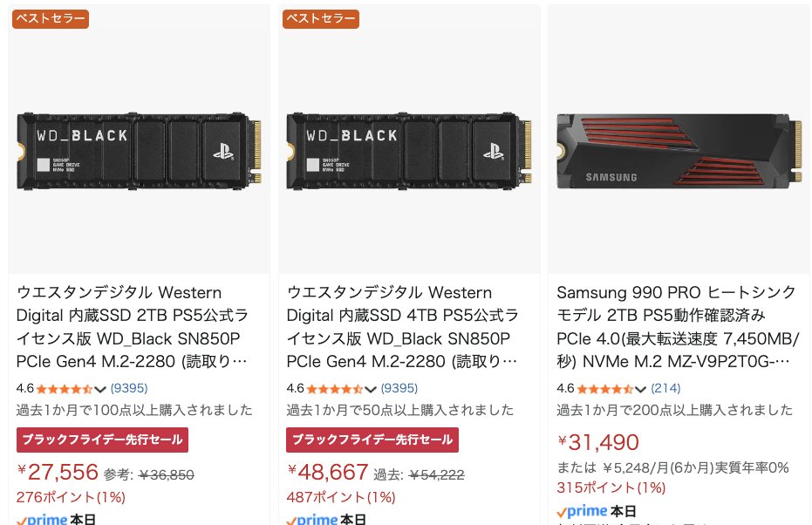This screenshot has width=812, height=525.
Task: Click the Prime logo under Samsung listing
Action: click(x=582, y=511)
